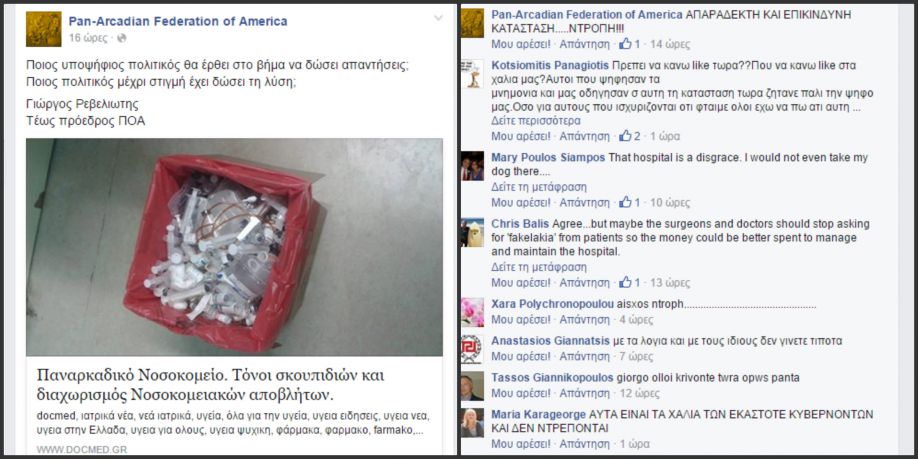Click thumbs-up icon on Chris Balis comment
The height and width of the screenshot is (459, 918).
625,283
